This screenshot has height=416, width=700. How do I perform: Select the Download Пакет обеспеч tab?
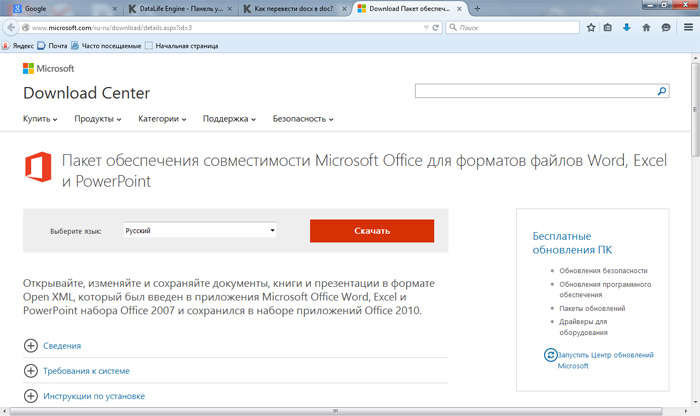click(410, 8)
